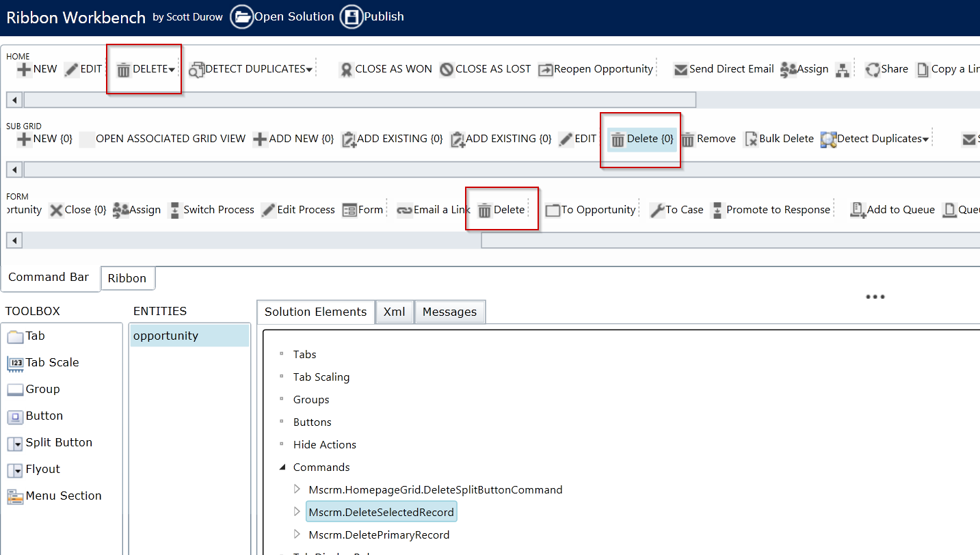Open Detect Duplicates dropdown arrow in SUB GRID
980x555 pixels.
(x=926, y=140)
